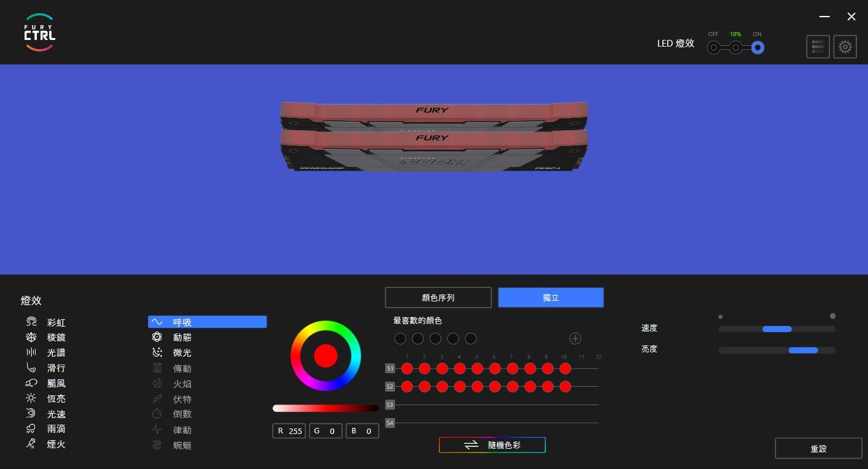Close the FURY CTRL window
This screenshot has width=868, height=469.
851,17
